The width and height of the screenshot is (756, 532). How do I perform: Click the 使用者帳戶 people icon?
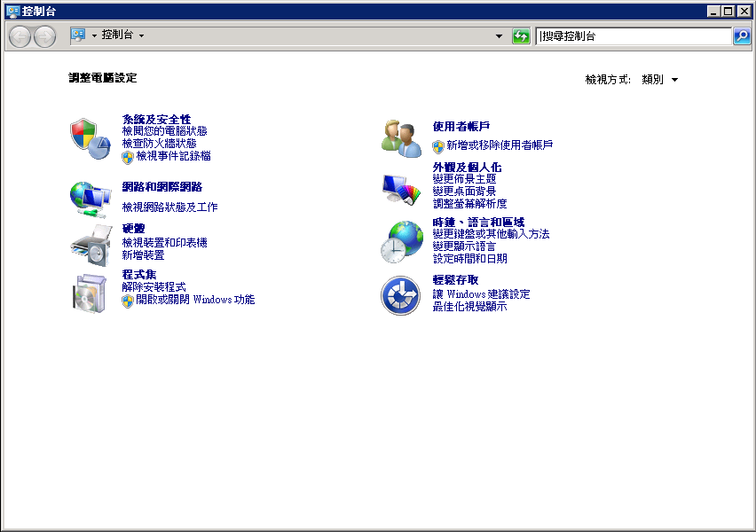401,138
